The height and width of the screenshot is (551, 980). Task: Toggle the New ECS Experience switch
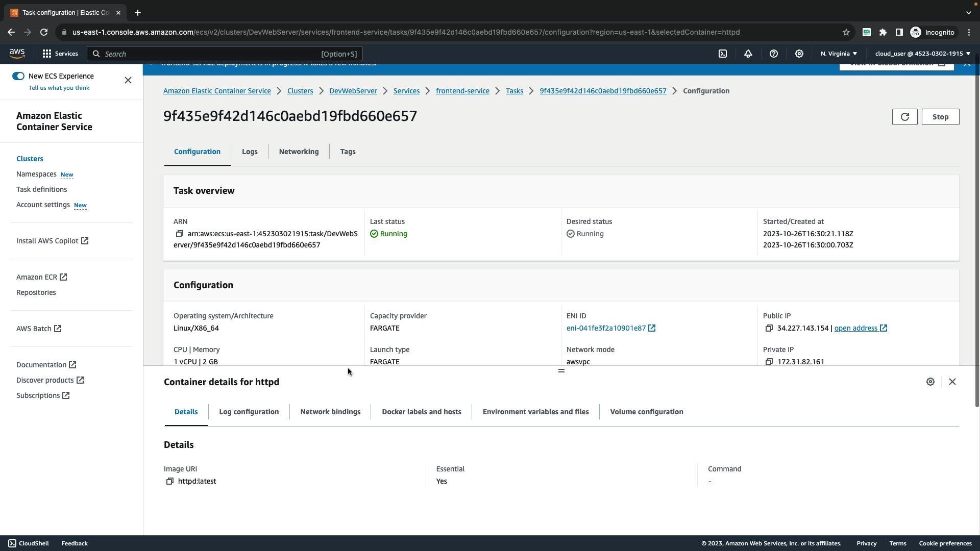[x=18, y=76]
